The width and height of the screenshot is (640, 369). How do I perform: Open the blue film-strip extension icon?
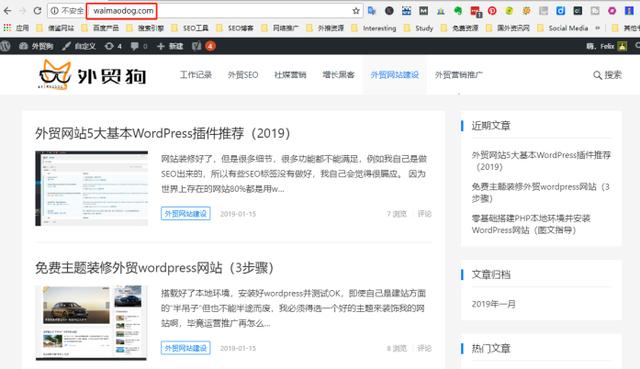click(407, 11)
